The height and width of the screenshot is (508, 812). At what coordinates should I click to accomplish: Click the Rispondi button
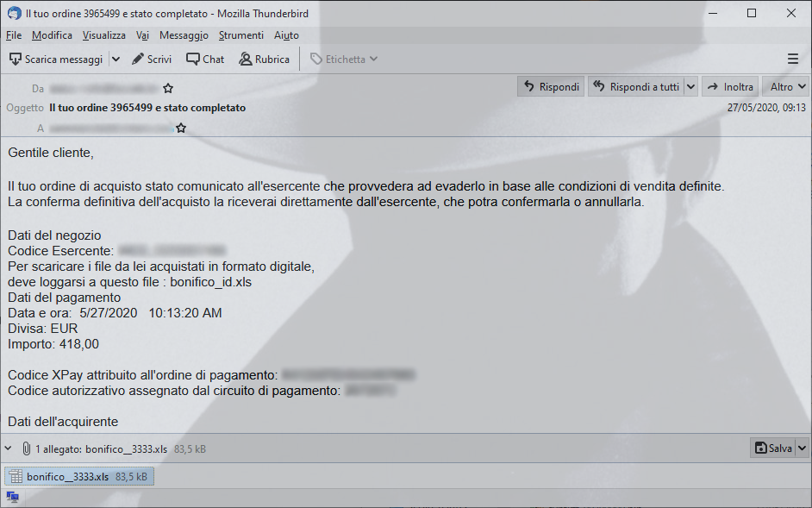pos(551,86)
